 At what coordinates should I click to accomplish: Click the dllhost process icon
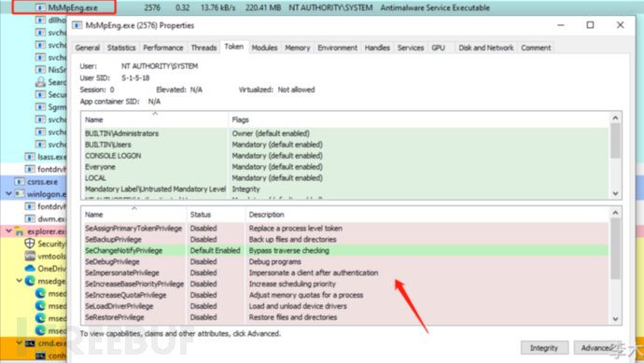coord(40,20)
